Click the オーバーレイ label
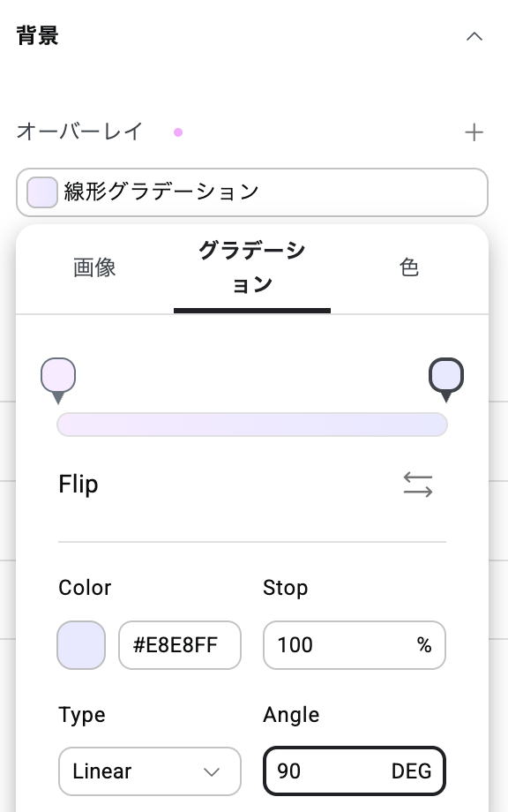The image size is (508, 812). pos(79,132)
